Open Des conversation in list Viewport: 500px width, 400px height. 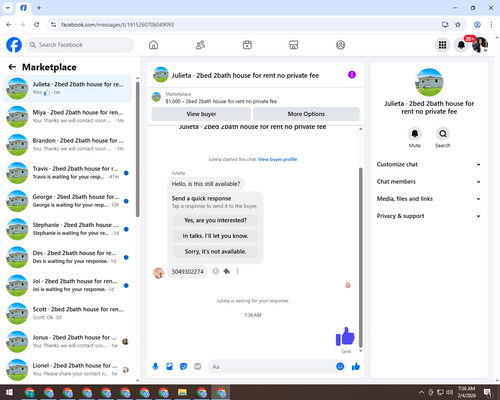click(67, 257)
